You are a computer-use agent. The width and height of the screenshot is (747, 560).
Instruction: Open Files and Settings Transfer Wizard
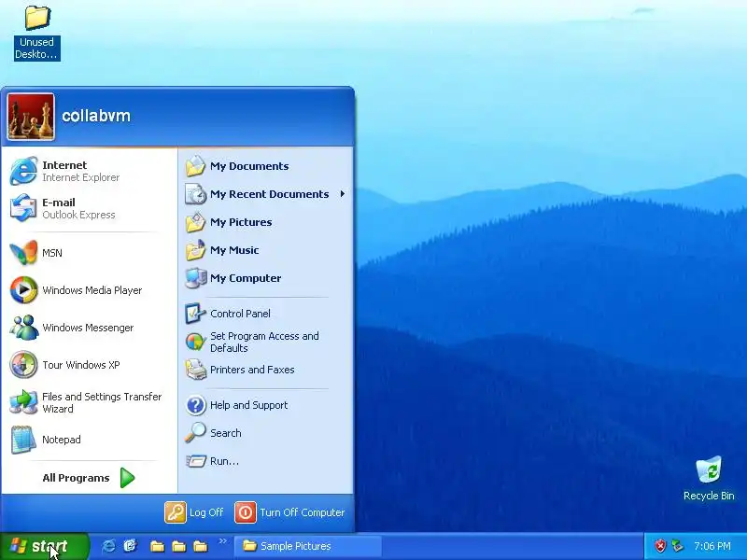coord(89,402)
